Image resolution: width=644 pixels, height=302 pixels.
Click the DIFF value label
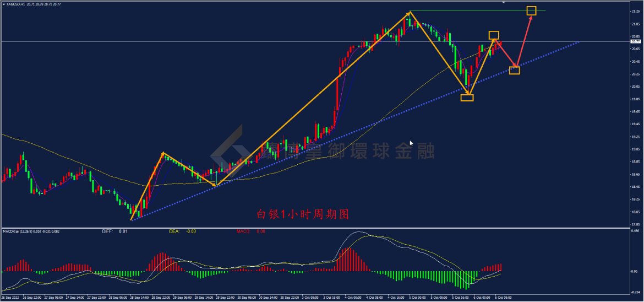(114, 231)
